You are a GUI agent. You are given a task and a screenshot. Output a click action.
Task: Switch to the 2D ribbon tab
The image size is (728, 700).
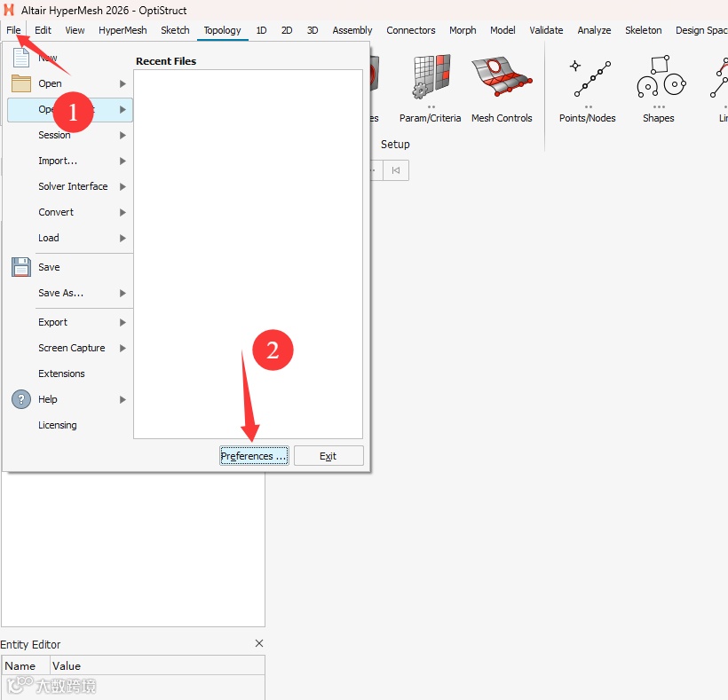click(287, 30)
